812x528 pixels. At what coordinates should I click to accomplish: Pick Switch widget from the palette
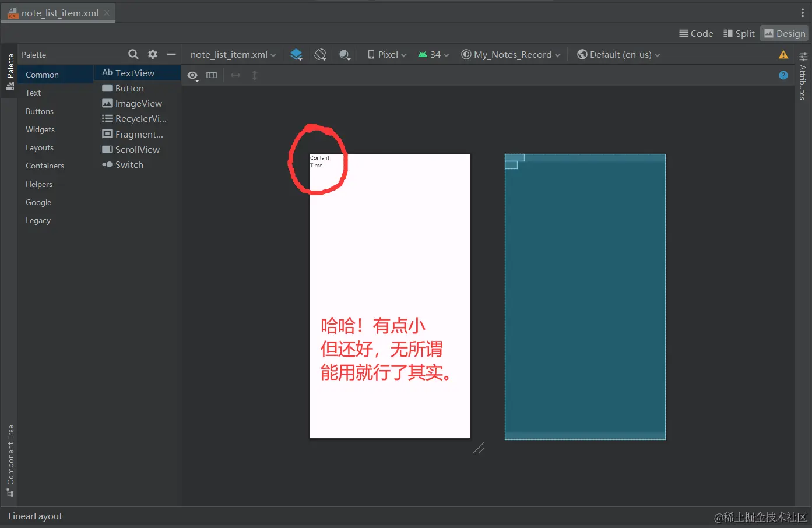pos(138,164)
